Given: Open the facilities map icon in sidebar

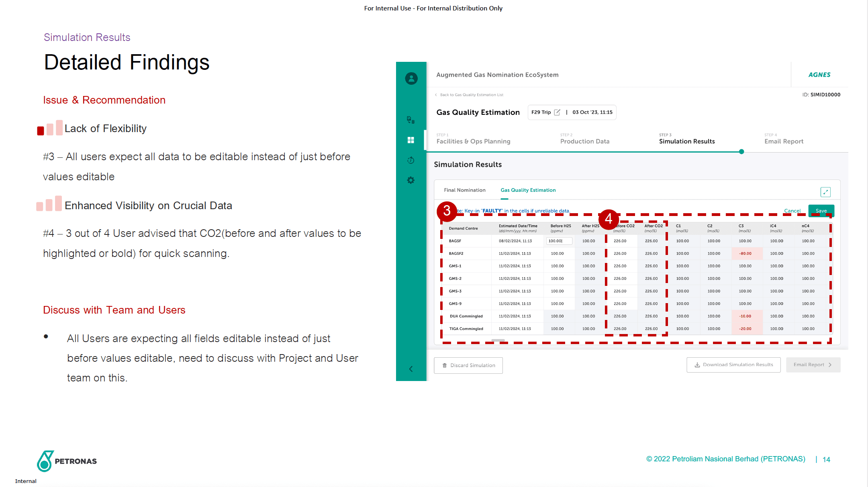Looking at the screenshot, I should [411, 120].
